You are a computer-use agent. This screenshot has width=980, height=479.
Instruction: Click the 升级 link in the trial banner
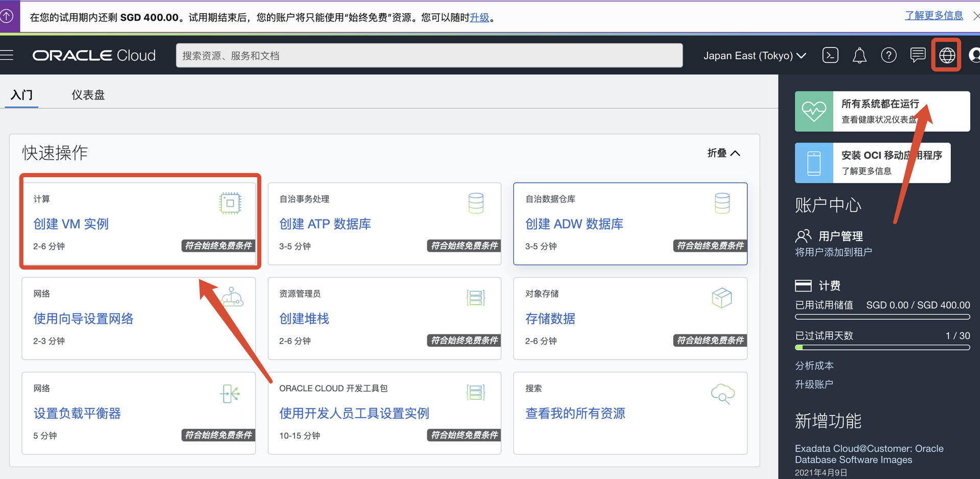(x=480, y=17)
